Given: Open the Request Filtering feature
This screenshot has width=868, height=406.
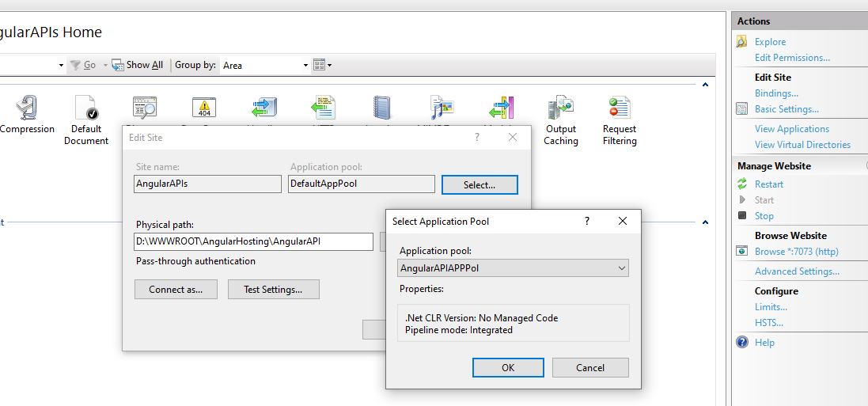Looking at the screenshot, I should (x=619, y=108).
